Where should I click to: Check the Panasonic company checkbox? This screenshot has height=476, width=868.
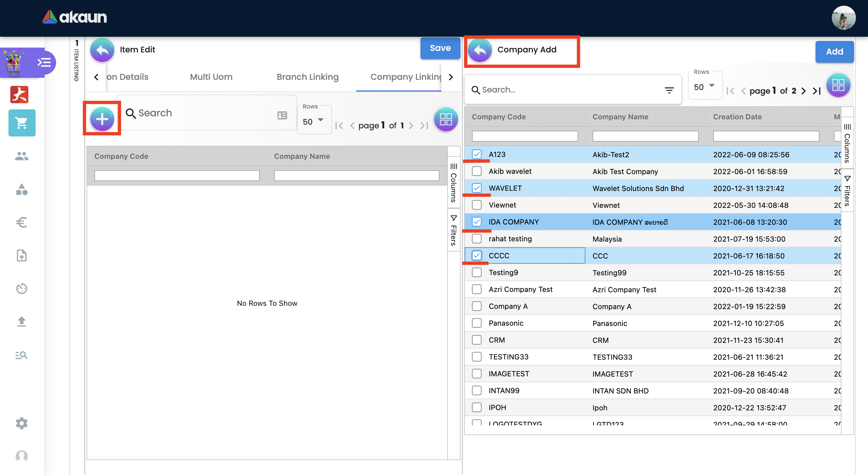[477, 323]
